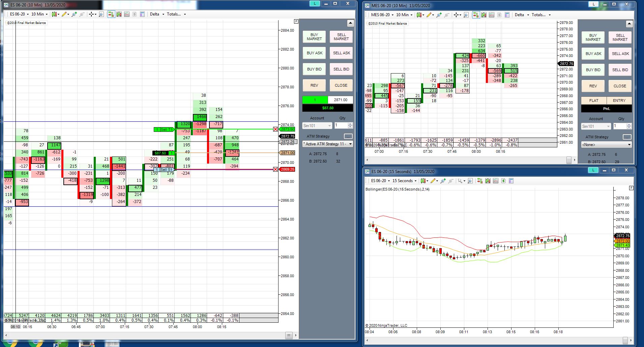Open Delta menu in MES chart
The height and width of the screenshot is (347, 644).
tap(522, 15)
